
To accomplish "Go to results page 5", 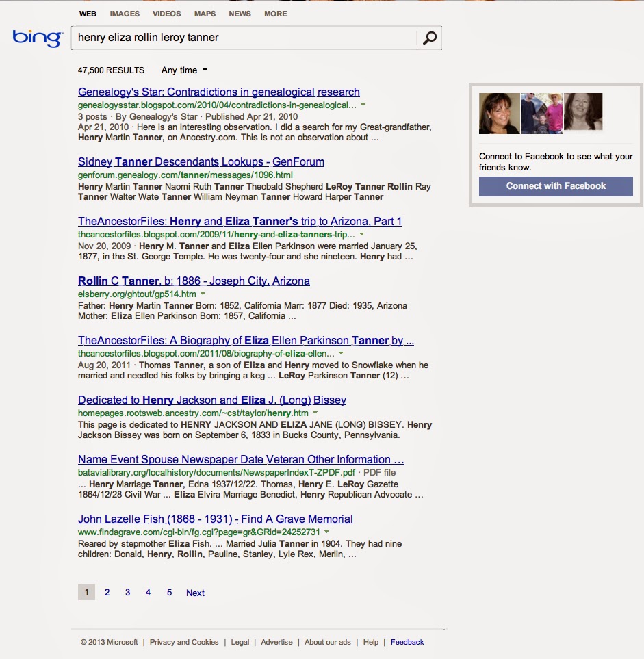I will pos(170,592).
